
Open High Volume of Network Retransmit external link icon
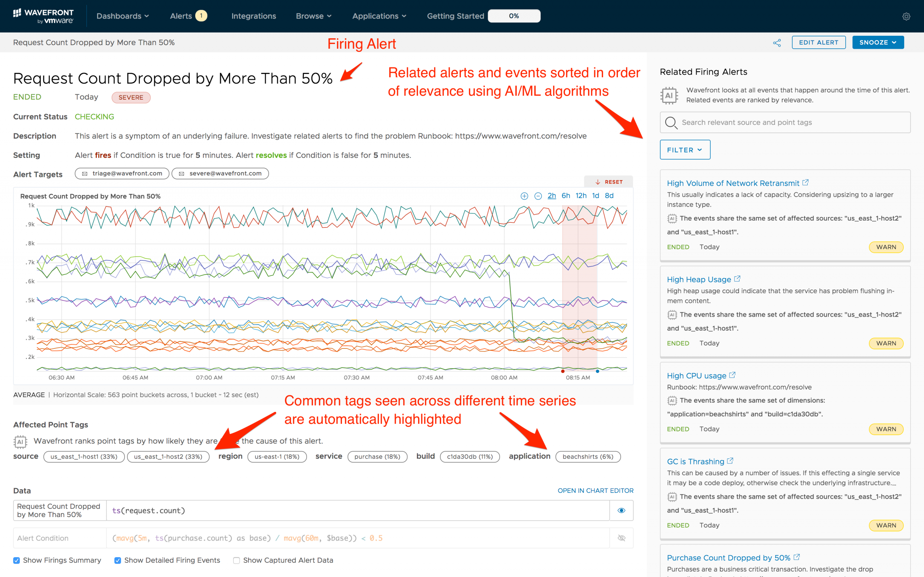pyautogui.click(x=805, y=183)
